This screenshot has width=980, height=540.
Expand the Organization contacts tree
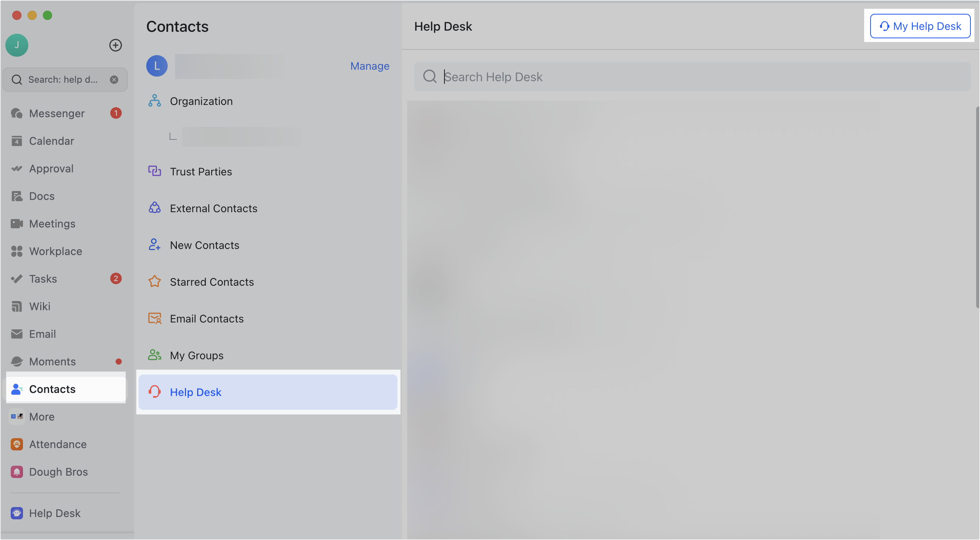click(201, 101)
